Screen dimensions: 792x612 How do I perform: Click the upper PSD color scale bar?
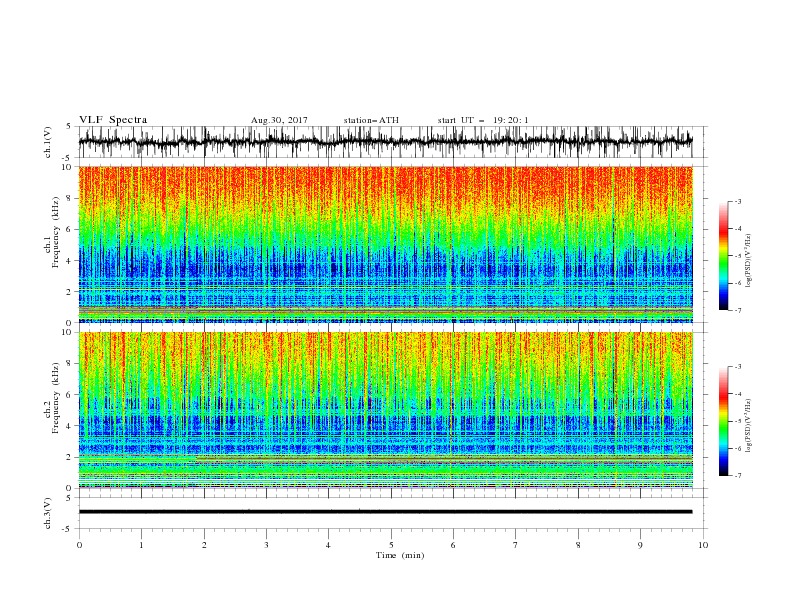coord(723,255)
